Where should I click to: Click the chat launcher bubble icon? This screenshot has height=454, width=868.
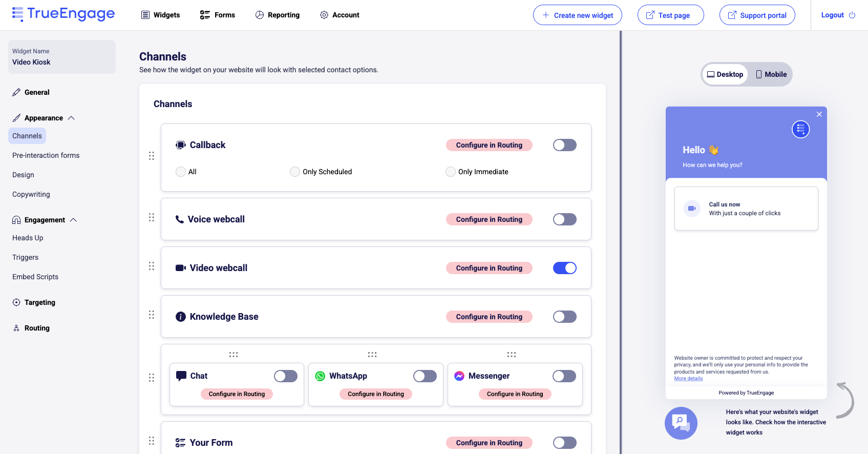pyautogui.click(x=681, y=423)
